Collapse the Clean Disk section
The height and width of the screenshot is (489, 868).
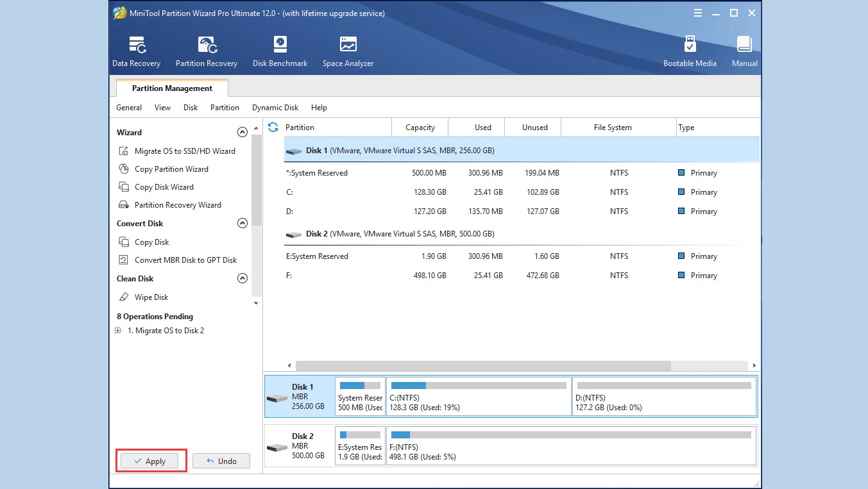pyautogui.click(x=243, y=279)
